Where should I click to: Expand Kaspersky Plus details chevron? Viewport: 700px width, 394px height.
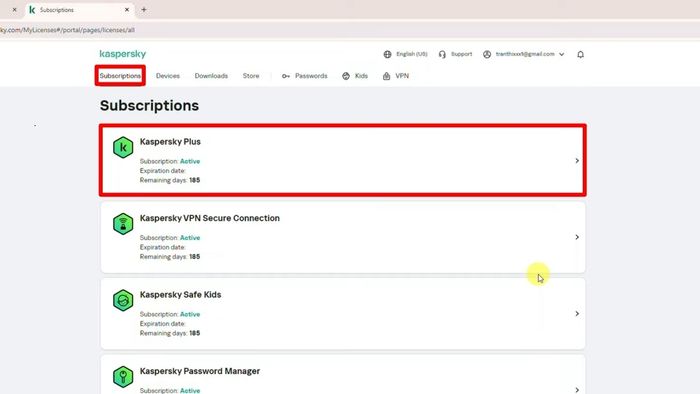click(x=577, y=161)
